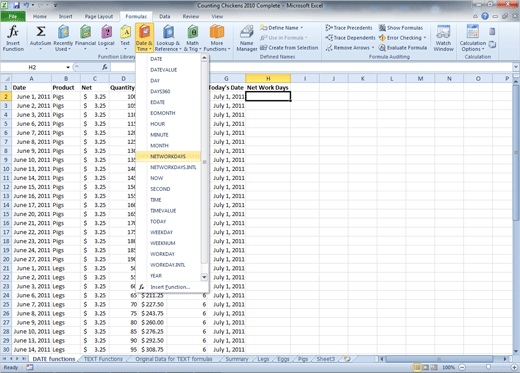The image size is (520, 373).
Task: Open the File tab
Action: tap(13, 16)
